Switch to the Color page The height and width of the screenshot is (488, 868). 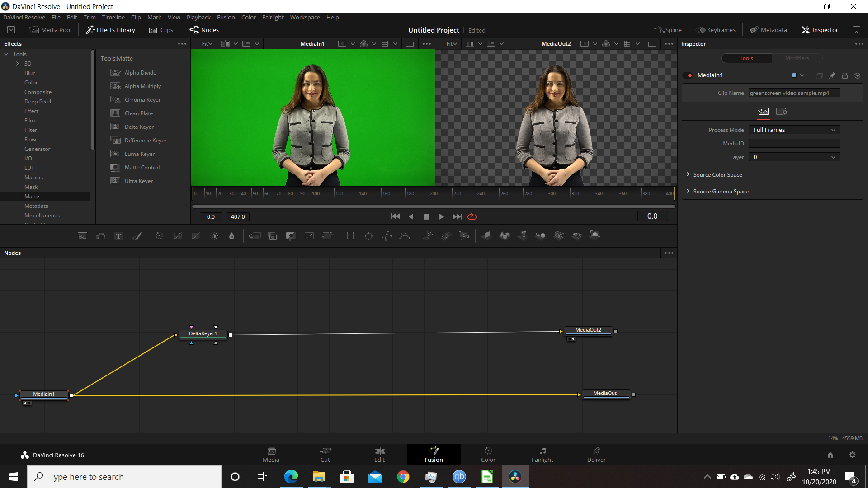[488, 455]
